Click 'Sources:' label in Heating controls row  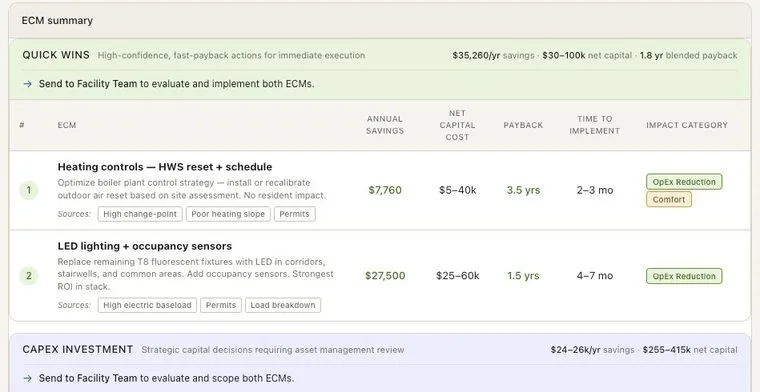pyautogui.click(x=74, y=214)
